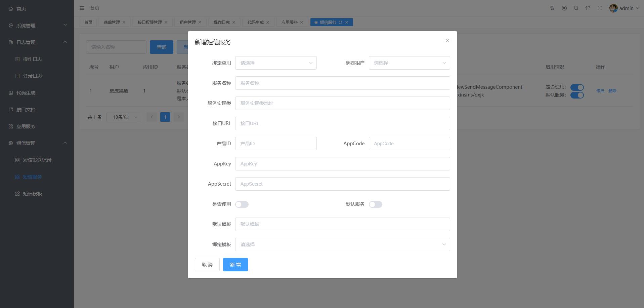Open the 绑定模板 dropdown
This screenshot has height=308, width=644.
click(x=343, y=244)
